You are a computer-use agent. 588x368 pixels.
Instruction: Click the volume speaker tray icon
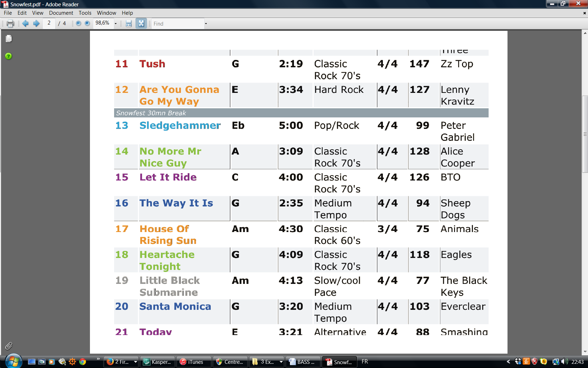(564, 361)
